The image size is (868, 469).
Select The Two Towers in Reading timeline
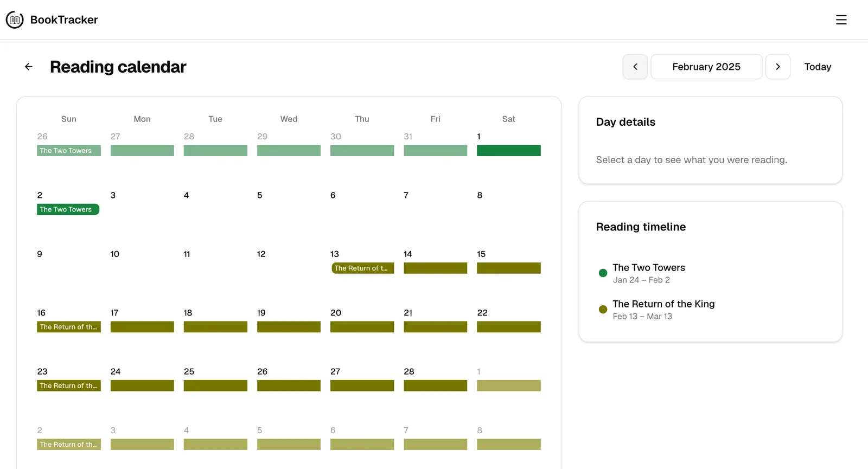click(x=649, y=267)
